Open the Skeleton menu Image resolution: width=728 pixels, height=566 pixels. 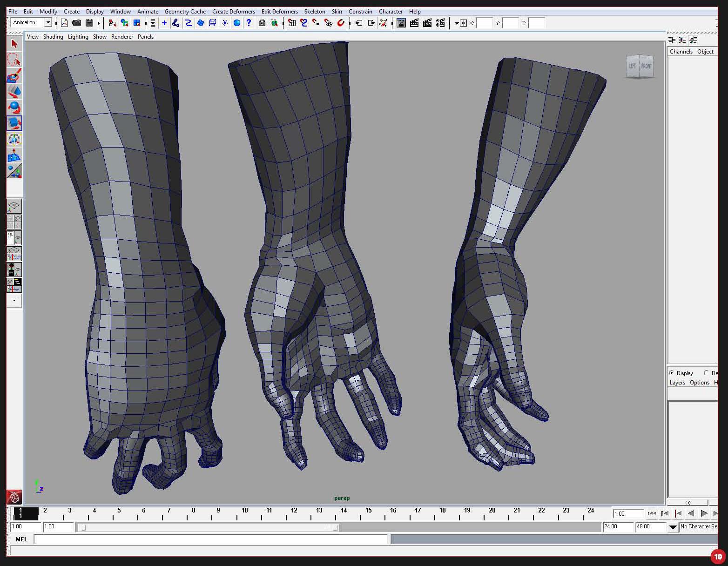tap(314, 12)
